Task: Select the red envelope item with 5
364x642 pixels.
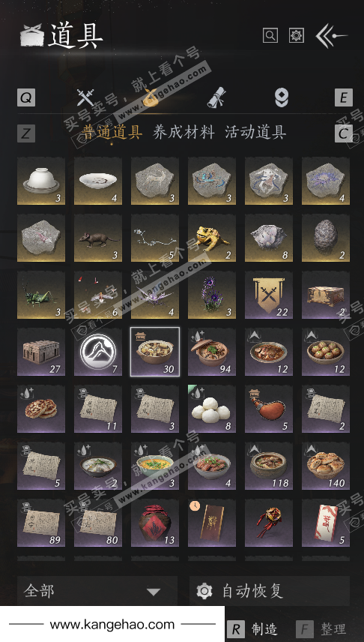Action: tap(326, 523)
